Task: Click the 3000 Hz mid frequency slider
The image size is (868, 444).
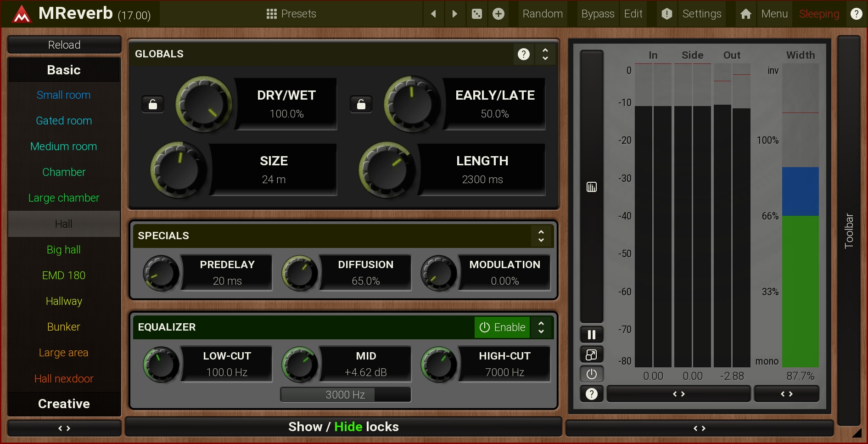Action: point(345,395)
